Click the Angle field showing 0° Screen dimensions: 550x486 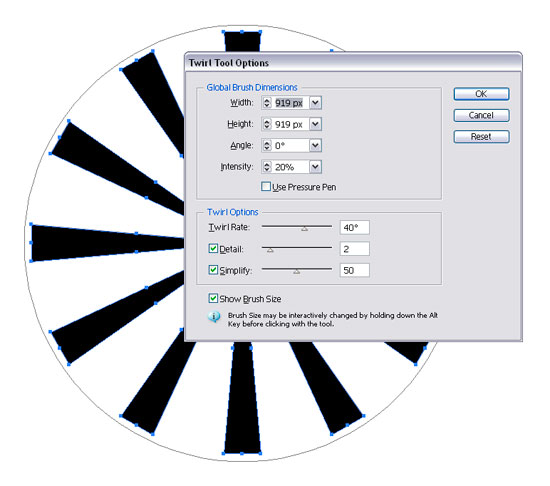[x=290, y=146]
